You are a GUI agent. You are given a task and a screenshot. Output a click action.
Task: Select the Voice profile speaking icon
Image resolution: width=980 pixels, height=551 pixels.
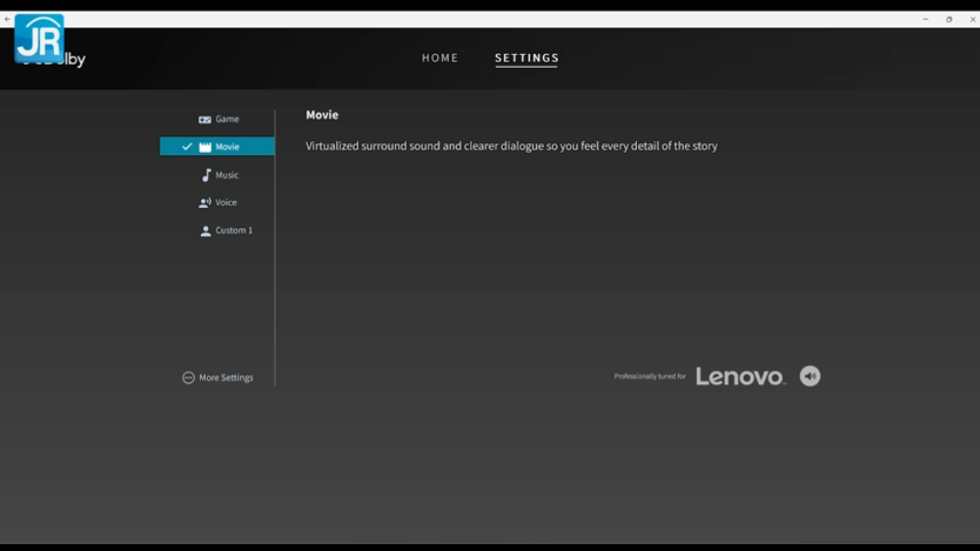coord(205,203)
